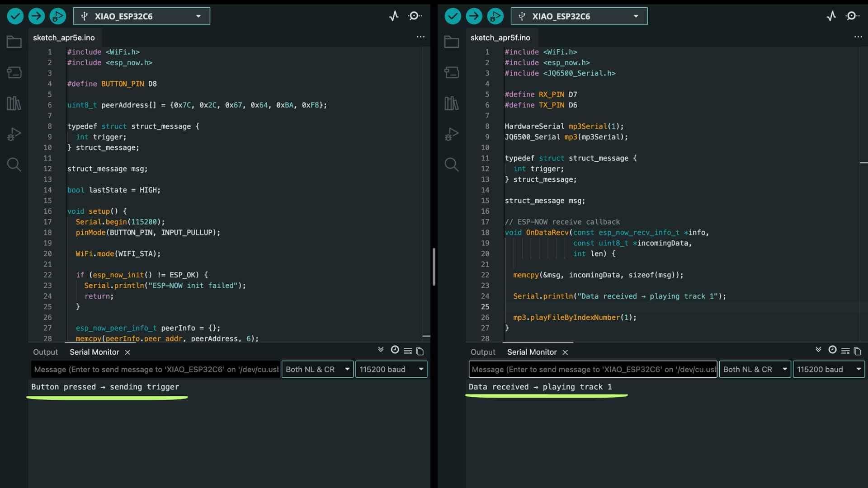
Task: Click right serial monitor message input field
Action: (592, 369)
